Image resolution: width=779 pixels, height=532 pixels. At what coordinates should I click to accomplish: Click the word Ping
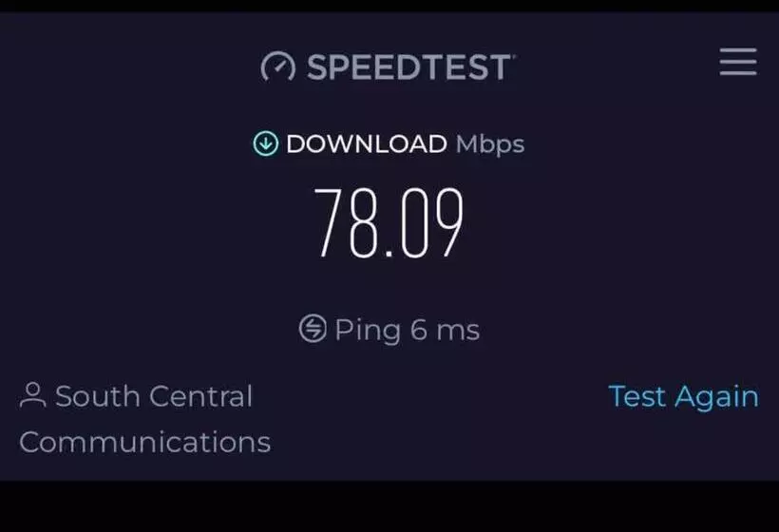coord(368,331)
